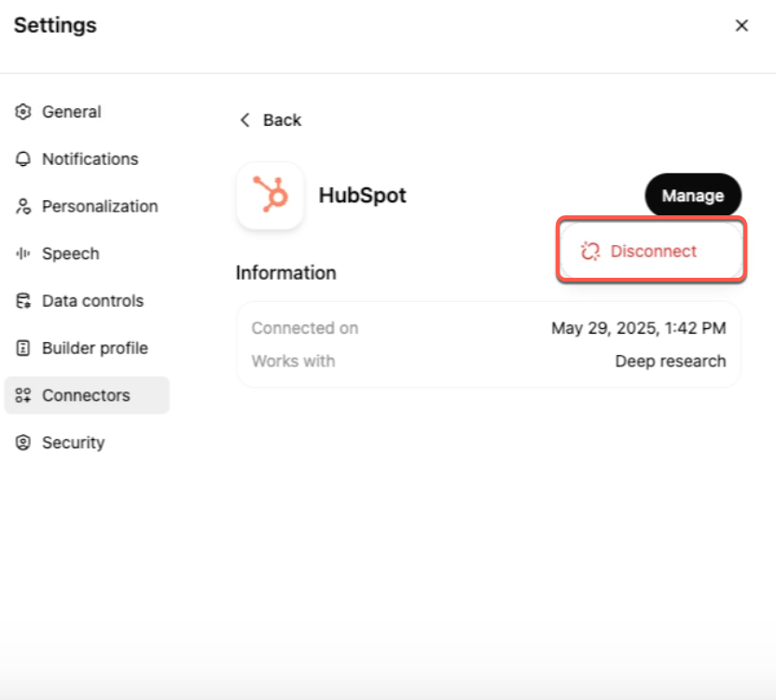
Task: Click the Speech waveform icon
Action: click(22, 253)
